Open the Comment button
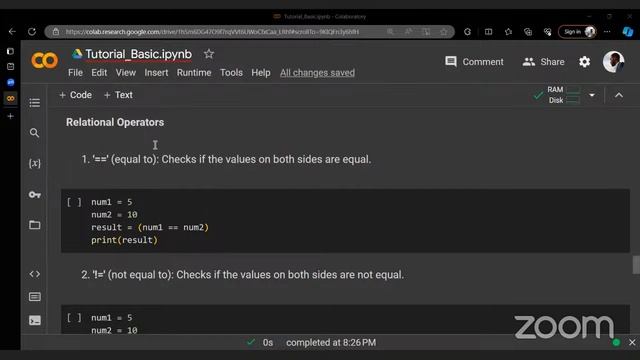This screenshot has width=640, height=360. click(x=474, y=62)
